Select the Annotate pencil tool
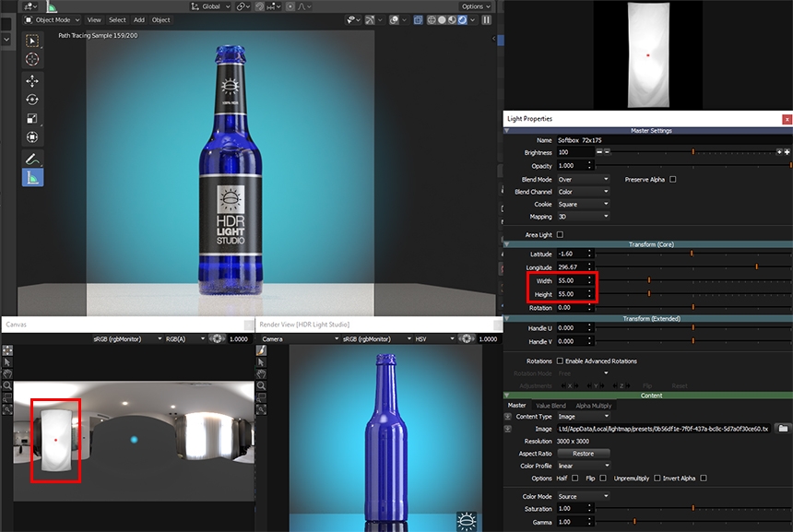Screen dimensions: 793x532 pyautogui.click(x=32, y=159)
